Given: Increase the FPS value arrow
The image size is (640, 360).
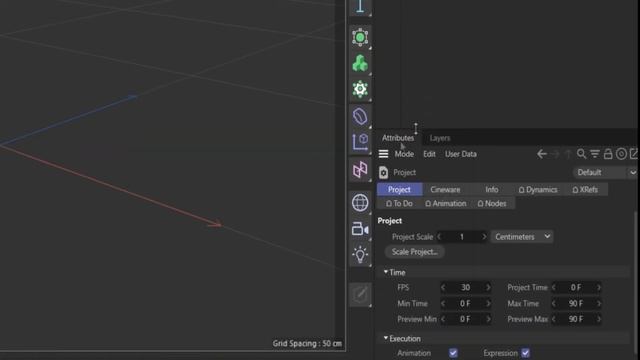Looking at the screenshot, I should (488, 287).
